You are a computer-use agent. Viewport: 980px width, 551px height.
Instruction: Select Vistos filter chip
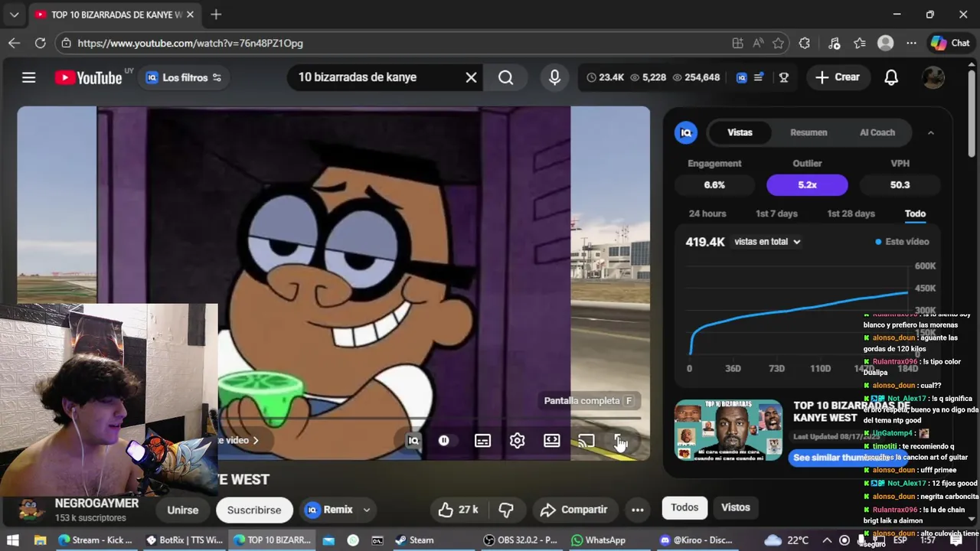(736, 507)
